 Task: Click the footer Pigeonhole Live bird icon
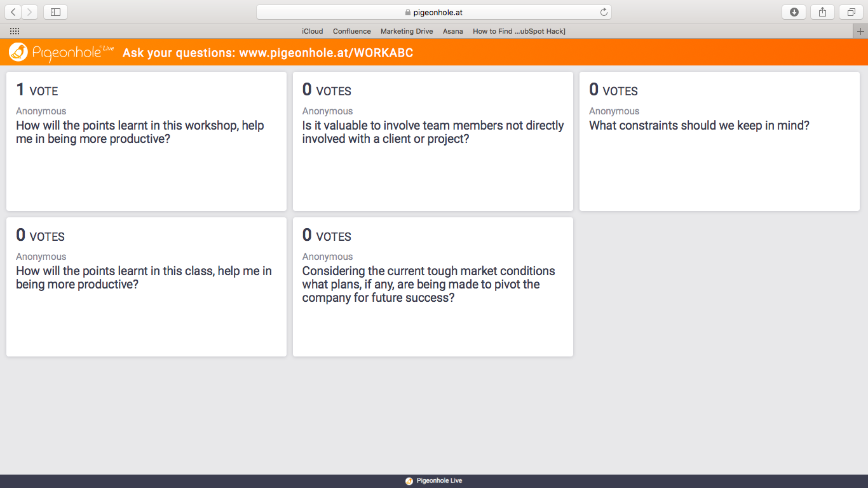tap(409, 481)
